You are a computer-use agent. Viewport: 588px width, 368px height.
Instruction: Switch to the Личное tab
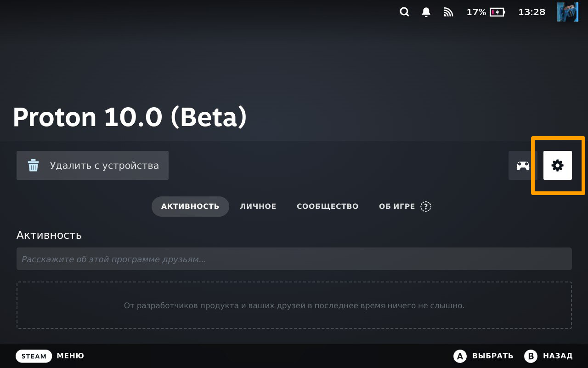tap(258, 207)
